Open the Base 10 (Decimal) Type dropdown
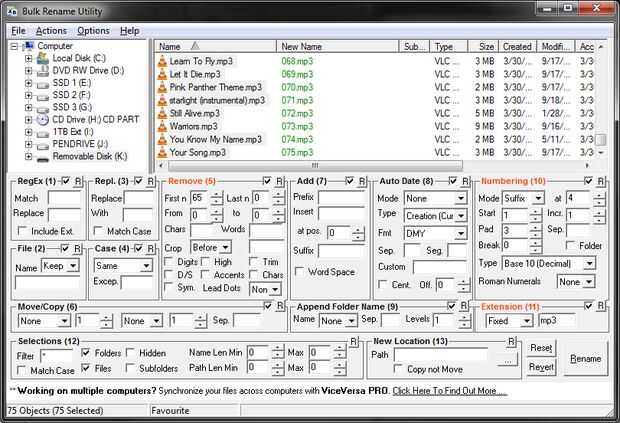 [590, 263]
